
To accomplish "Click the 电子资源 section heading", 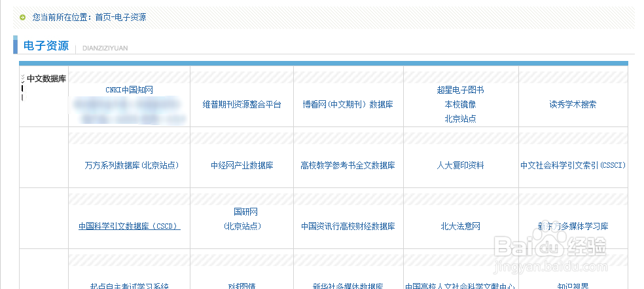I will pos(46,45).
